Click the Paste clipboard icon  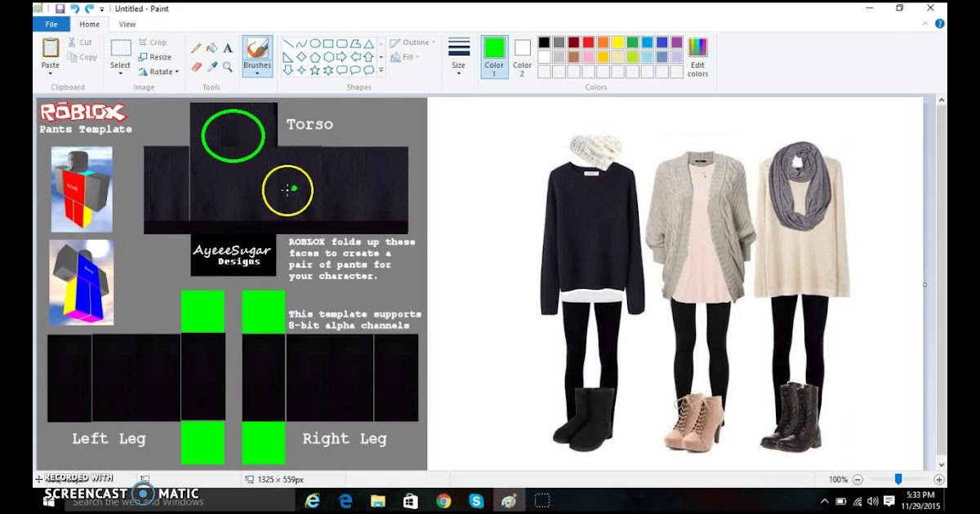(x=51, y=47)
